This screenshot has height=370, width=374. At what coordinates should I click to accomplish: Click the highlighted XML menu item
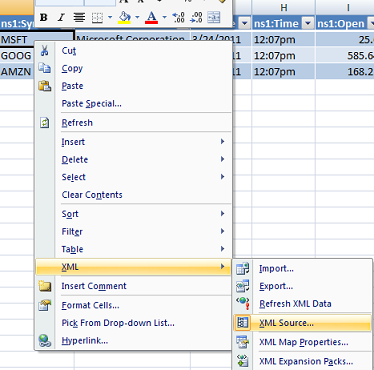(x=133, y=267)
